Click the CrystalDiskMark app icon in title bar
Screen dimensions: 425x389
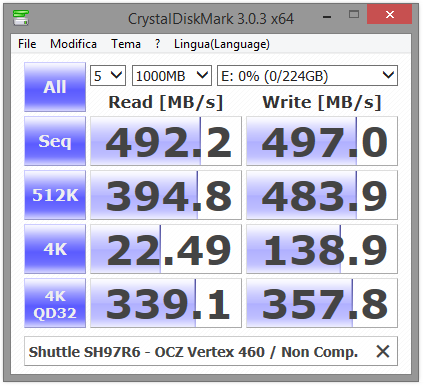tap(21, 17)
